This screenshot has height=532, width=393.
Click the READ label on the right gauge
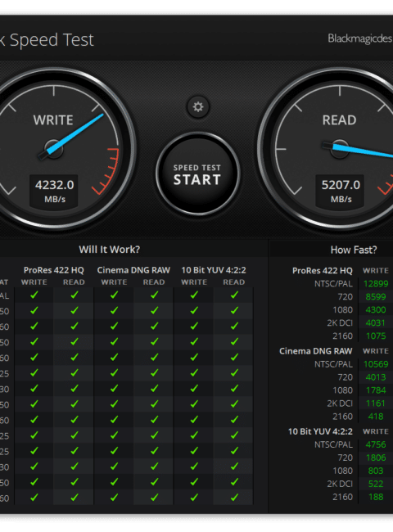(340, 120)
